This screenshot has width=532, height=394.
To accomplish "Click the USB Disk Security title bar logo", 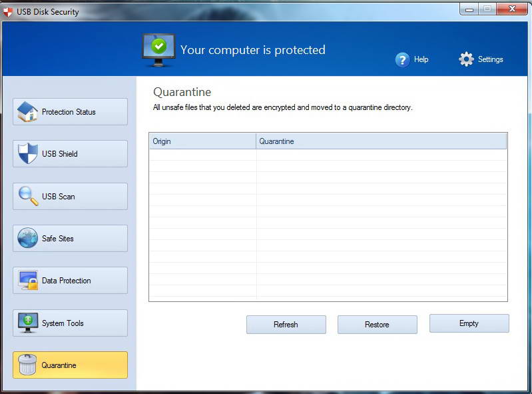I will pyautogui.click(x=8, y=12).
